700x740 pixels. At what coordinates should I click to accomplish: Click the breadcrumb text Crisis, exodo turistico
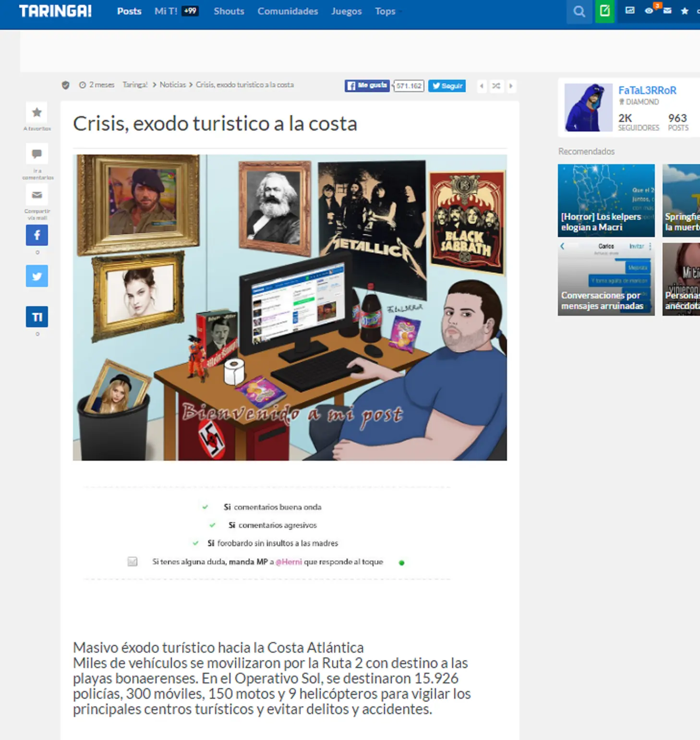245,85
